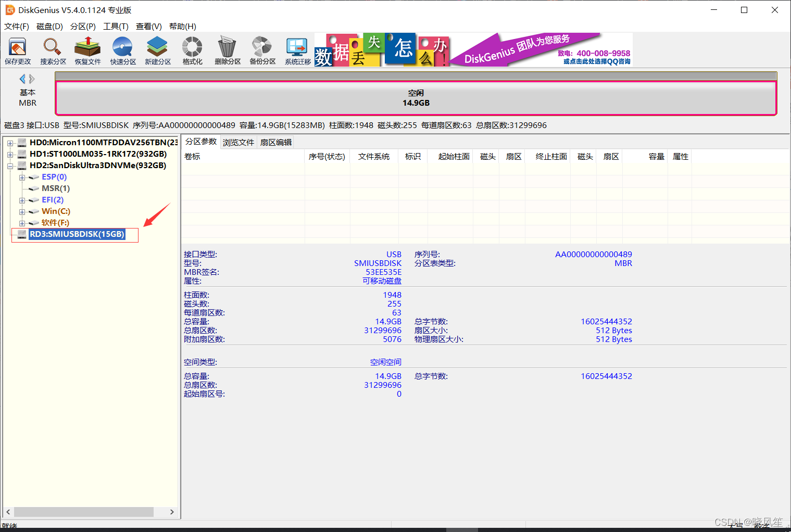Viewport: 791px width, 532px height.
Task: Expand the HD0 Micron disk tree node
Action: (10, 143)
